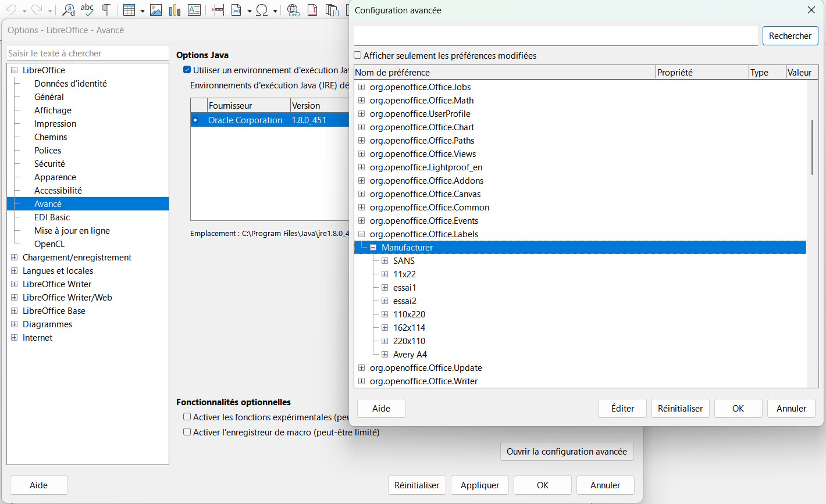Select 'Mise à jour en ligne' item
This screenshot has height=504, width=826.
click(x=72, y=230)
